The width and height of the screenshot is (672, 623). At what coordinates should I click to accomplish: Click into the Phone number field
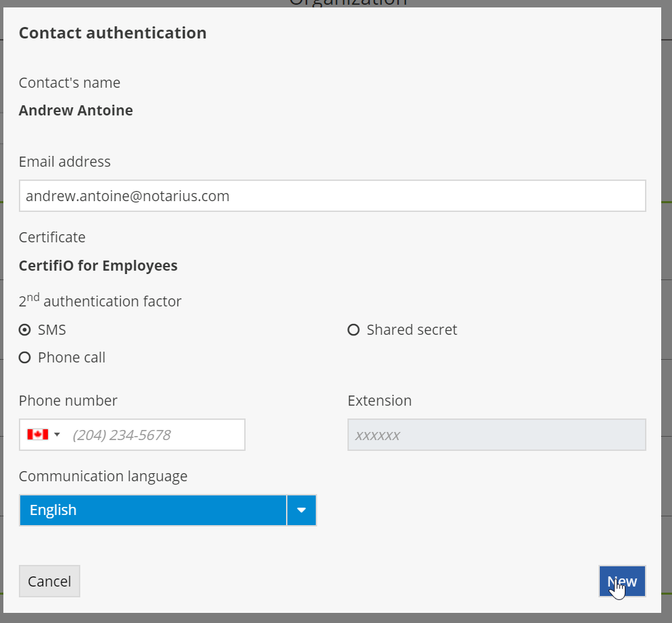(x=155, y=435)
